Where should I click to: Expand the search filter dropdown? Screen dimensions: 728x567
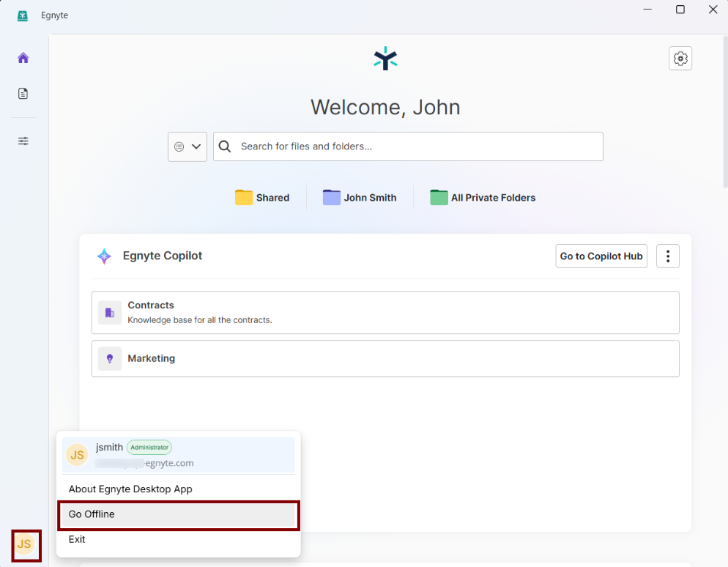click(187, 147)
